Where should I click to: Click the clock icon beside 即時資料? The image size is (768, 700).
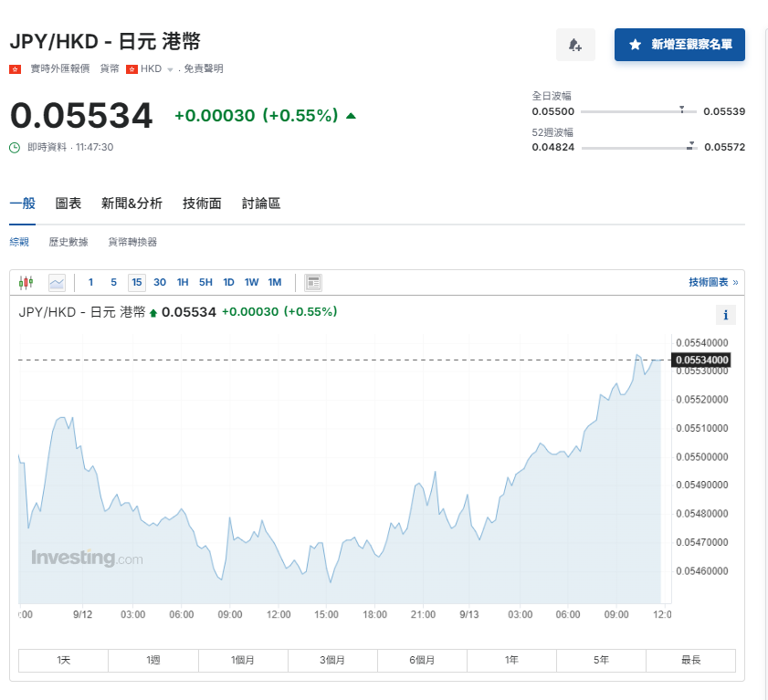click(13, 146)
